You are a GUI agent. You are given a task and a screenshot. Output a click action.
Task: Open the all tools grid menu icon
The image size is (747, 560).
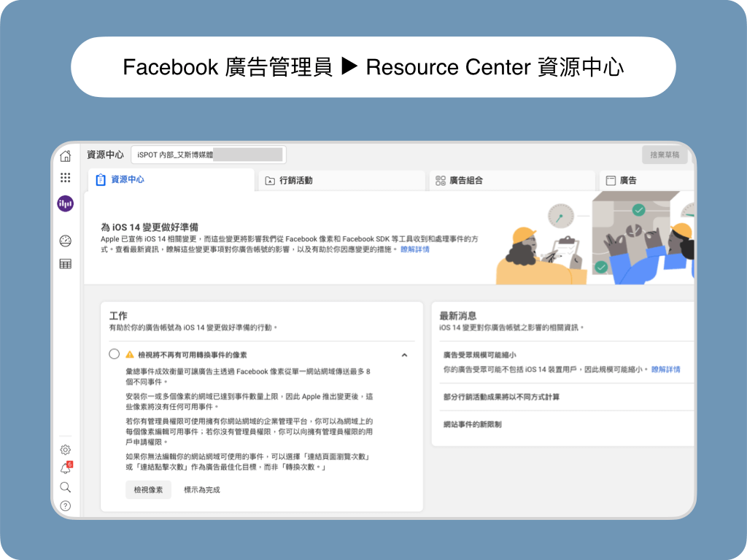65,178
